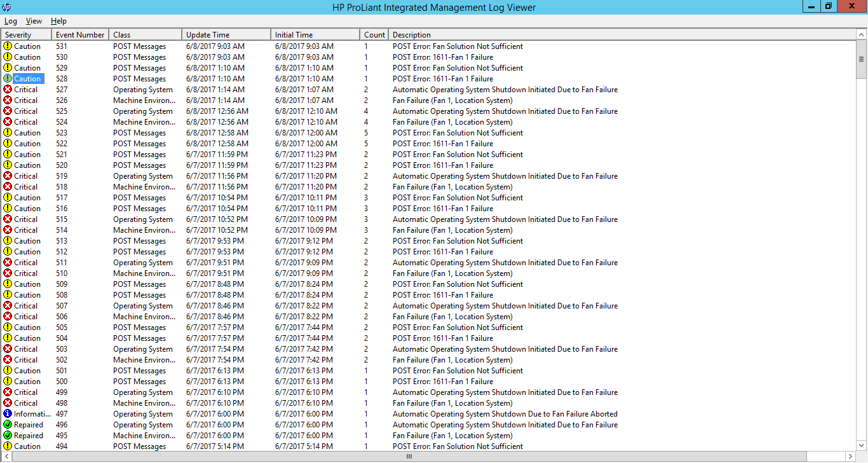The image size is (868, 463).
Task: Click the Critical icon for event 519
Action: point(8,176)
